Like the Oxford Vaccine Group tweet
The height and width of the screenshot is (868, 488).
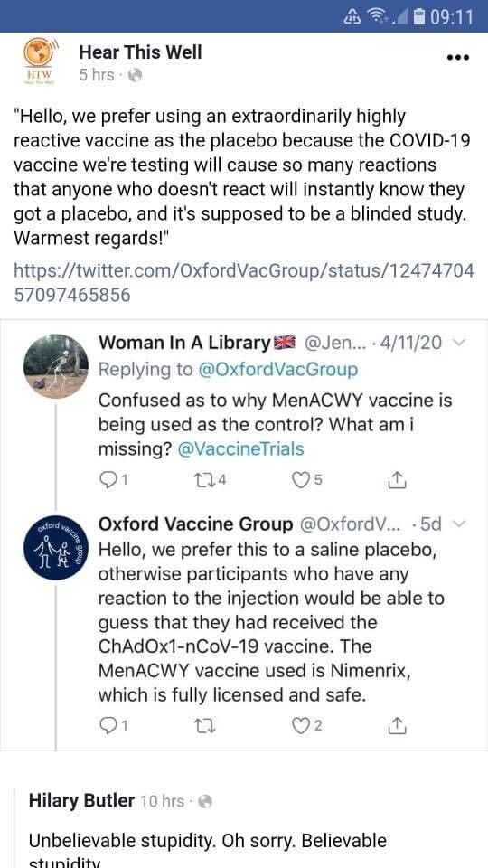307,724
